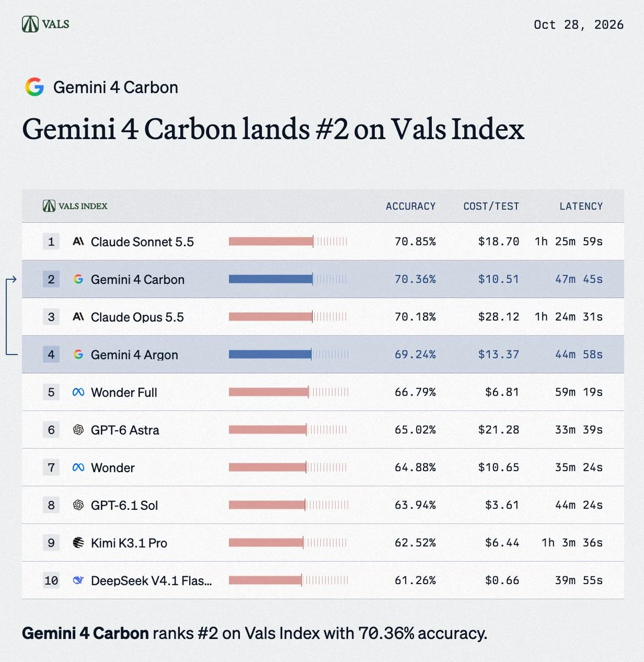
Task: Open the GPT-6.1 Sol model entry
Action: (124, 505)
